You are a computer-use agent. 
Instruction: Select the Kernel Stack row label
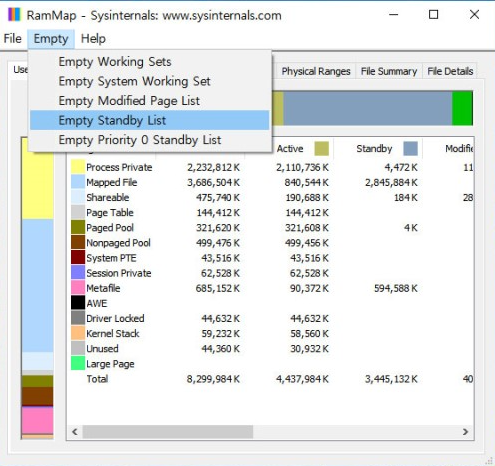pyautogui.click(x=113, y=333)
